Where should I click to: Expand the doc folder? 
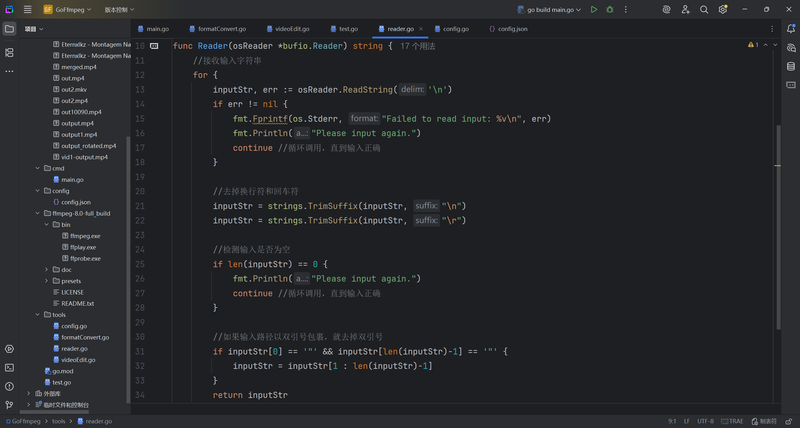46,269
